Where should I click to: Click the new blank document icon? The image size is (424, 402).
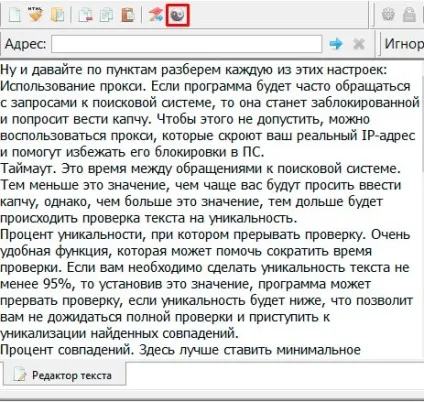(x=14, y=15)
